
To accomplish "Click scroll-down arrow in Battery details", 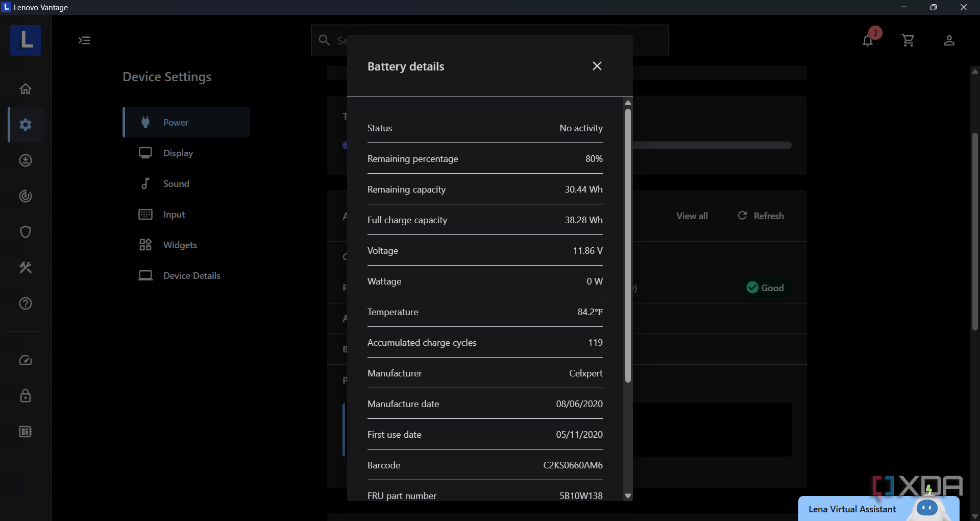I will point(628,496).
